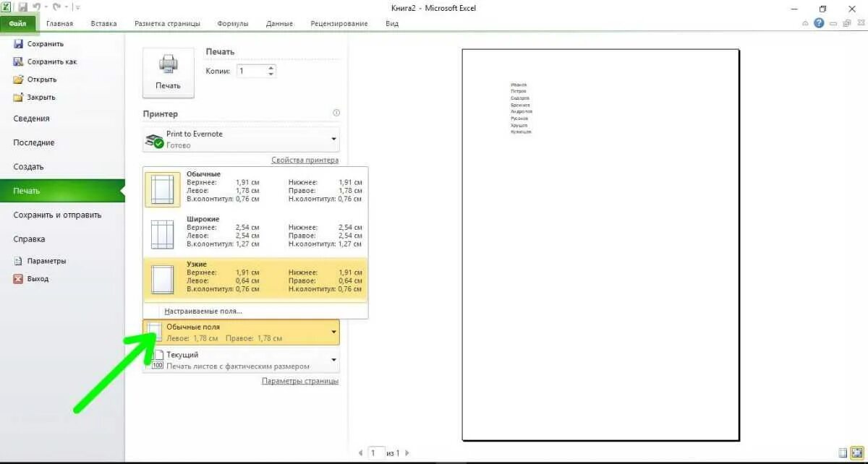
Task: Click the Параметры страницы link
Action: click(x=300, y=381)
